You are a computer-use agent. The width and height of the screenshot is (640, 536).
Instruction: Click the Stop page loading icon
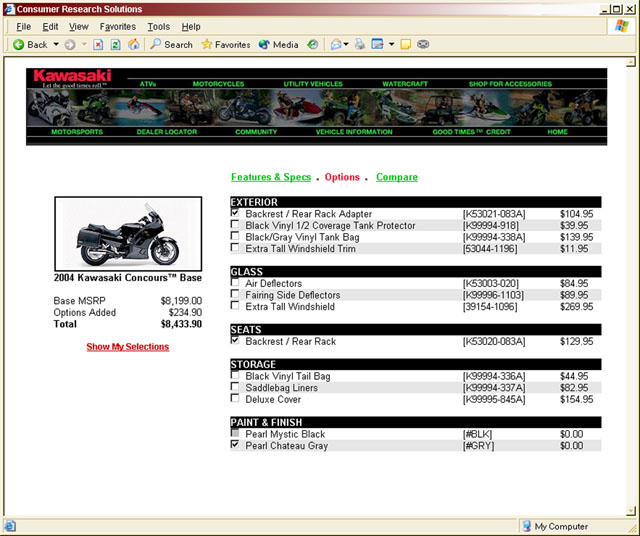[98, 44]
